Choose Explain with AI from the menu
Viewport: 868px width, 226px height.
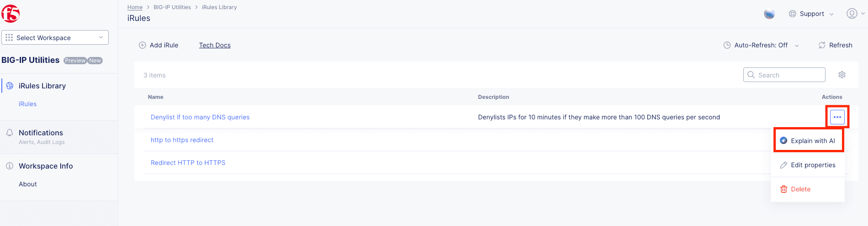[x=808, y=141]
